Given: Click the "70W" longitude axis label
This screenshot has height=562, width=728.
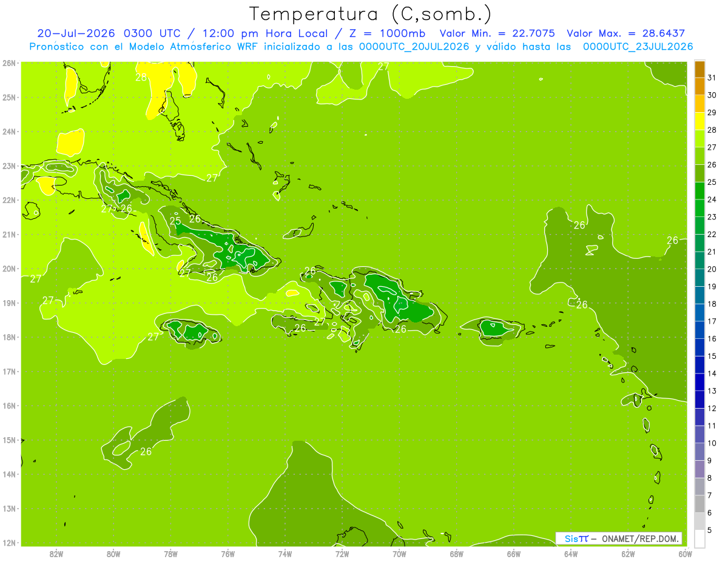Looking at the screenshot, I should click(399, 554).
